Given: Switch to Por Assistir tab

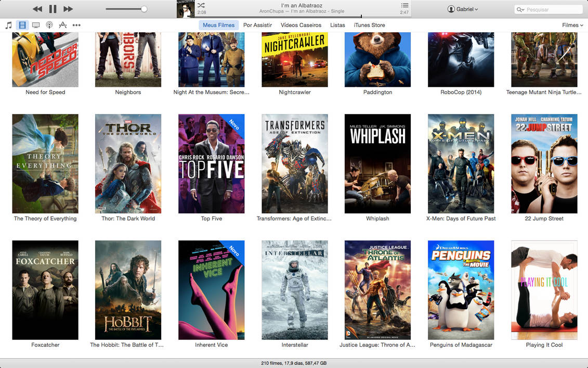Looking at the screenshot, I should coord(258,25).
